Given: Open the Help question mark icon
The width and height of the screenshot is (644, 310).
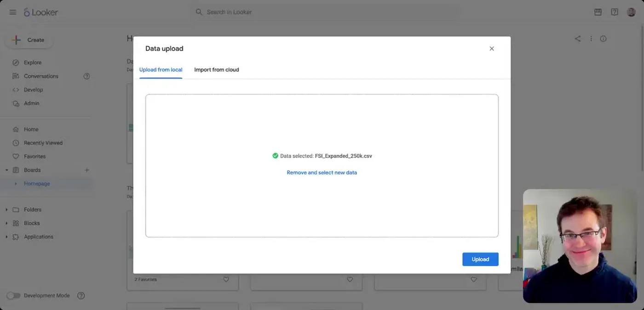Looking at the screenshot, I should tap(615, 12).
